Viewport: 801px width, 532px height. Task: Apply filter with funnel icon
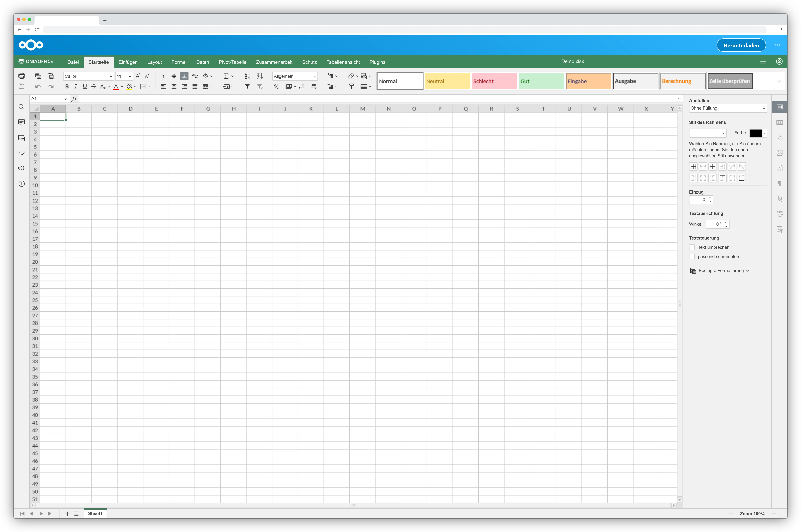[x=247, y=87]
